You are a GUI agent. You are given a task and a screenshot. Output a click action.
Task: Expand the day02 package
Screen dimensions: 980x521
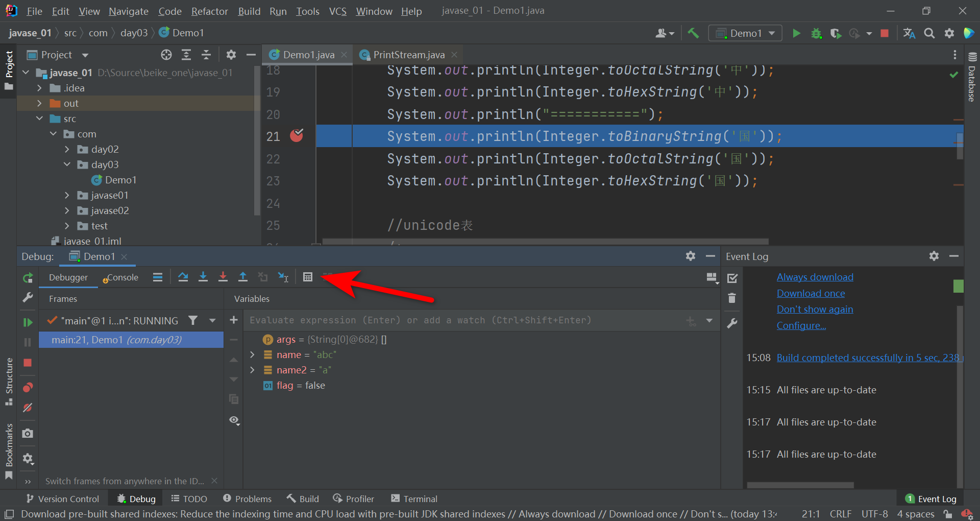[67, 149]
